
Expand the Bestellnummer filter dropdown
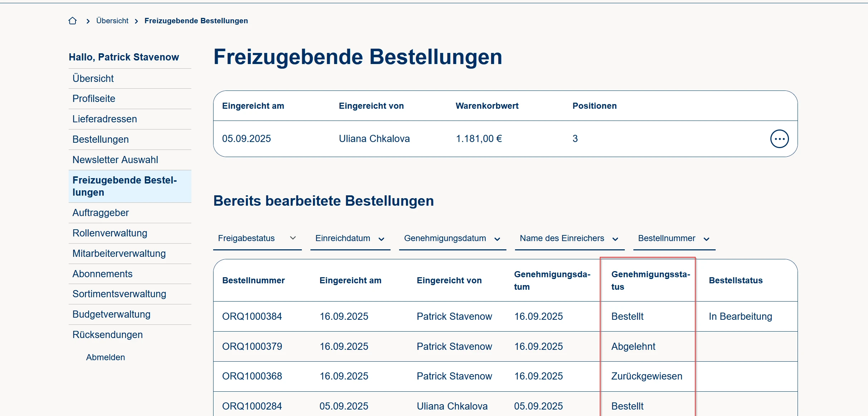(674, 239)
